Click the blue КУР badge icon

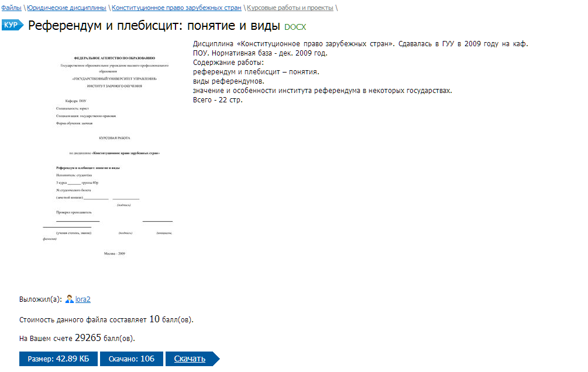[12, 25]
